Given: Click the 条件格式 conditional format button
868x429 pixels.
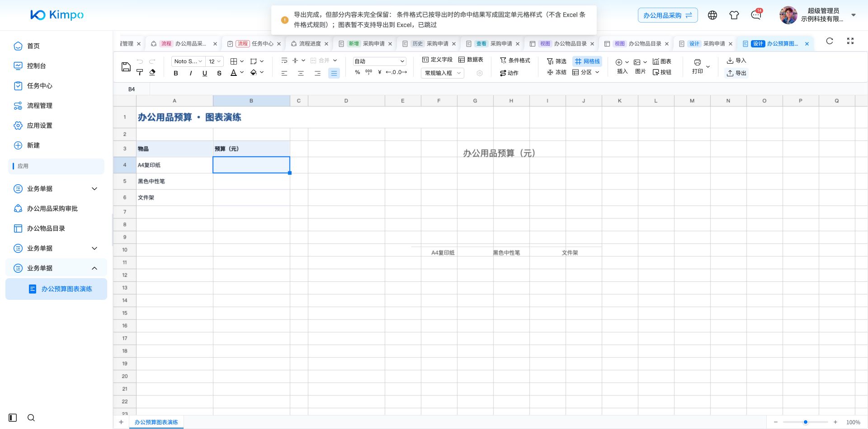Looking at the screenshot, I should pos(515,61).
